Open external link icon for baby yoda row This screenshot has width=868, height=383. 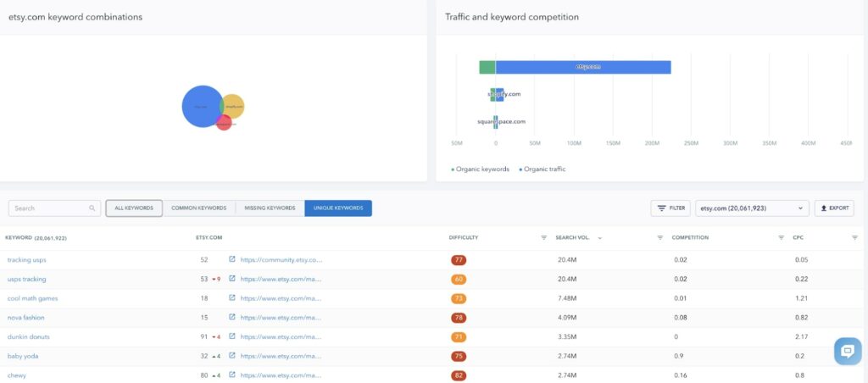tap(232, 355)
